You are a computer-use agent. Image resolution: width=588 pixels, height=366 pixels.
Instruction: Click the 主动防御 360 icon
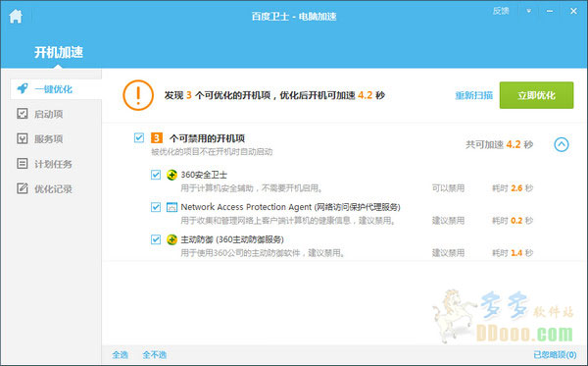pyautogui.click(x=171, y=239)
